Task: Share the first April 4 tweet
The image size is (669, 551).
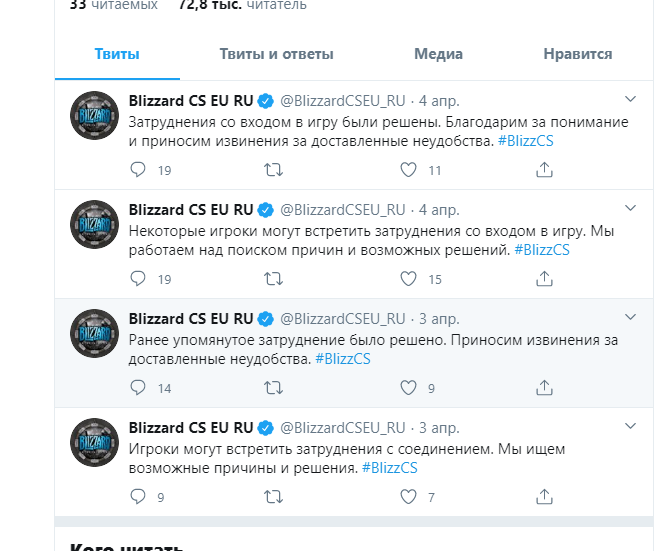Action: (544, 170)
